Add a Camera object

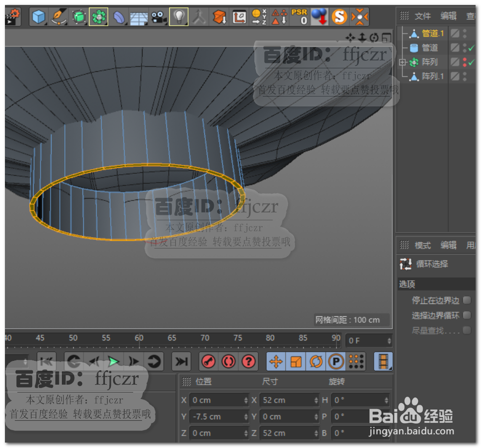click(x=158, y=17)
